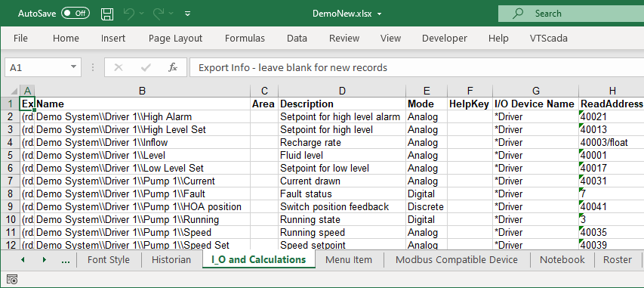Click in the Search box
Viewport: 644px width, 288px height.
point(571,14)
